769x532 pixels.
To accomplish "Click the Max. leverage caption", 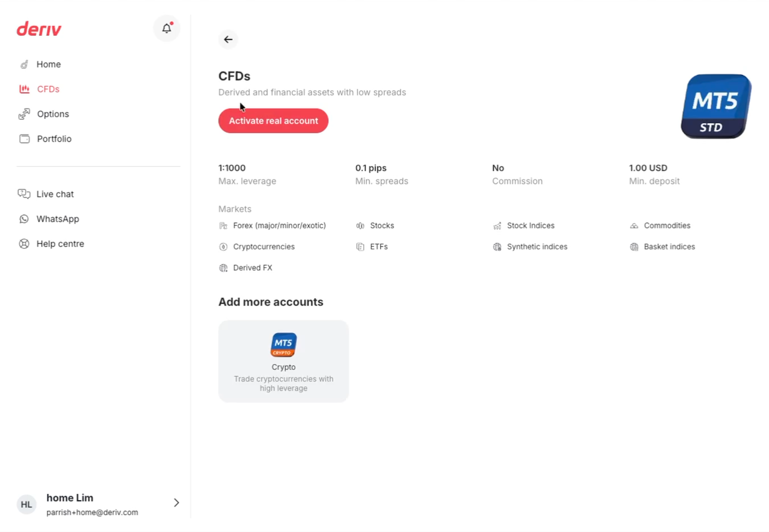I will tap(247, 181).
